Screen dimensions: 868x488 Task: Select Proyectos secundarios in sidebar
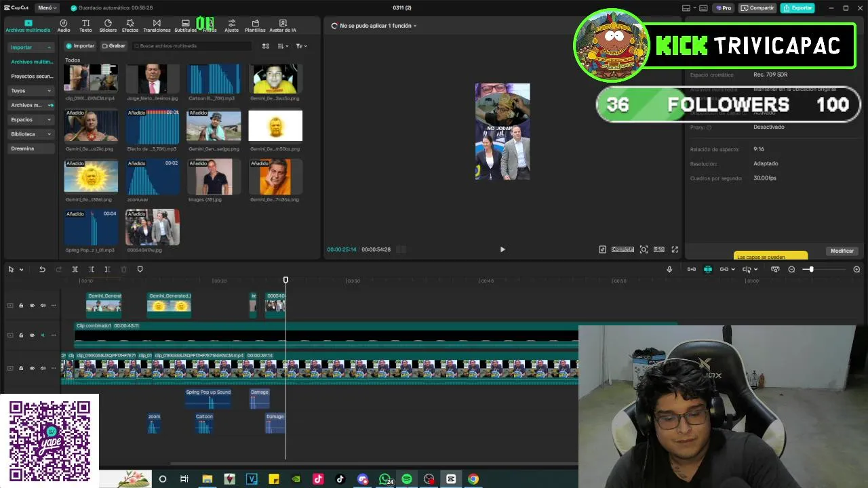31,77
